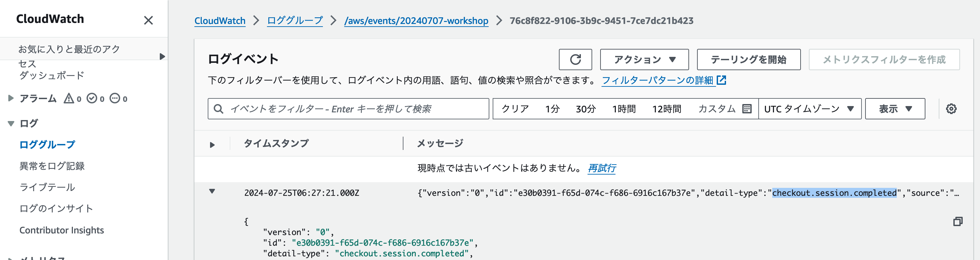
Task: Open /aws/events/20240707-workshop breadcrumb link
Action: pos(416,21)
